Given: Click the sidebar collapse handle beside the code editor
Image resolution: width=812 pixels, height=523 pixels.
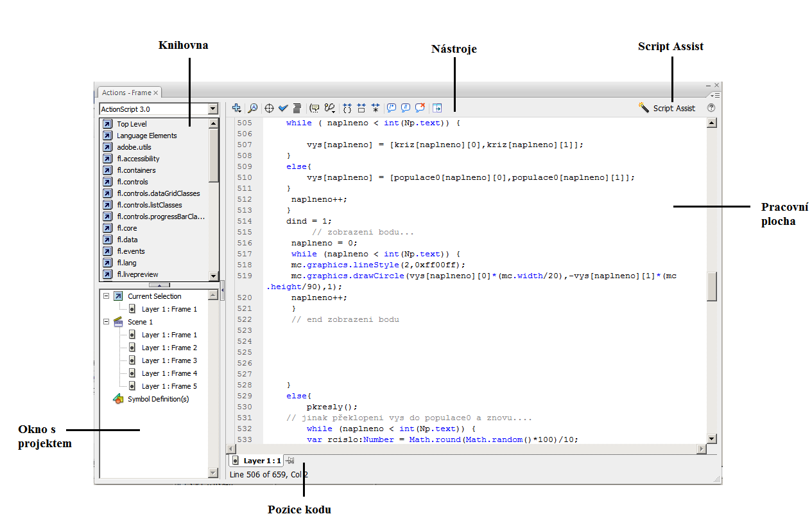Looking at the screenshot, I should point(222,290).
